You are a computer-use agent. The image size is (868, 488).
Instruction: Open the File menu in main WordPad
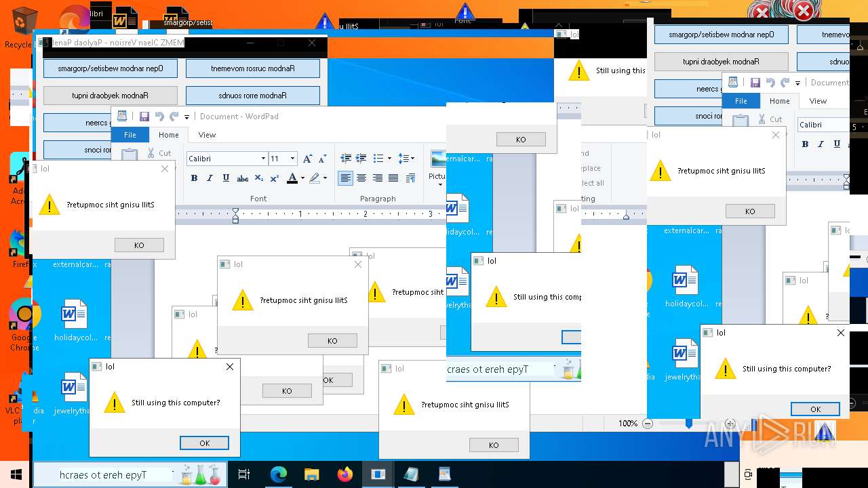coord(130,135)
